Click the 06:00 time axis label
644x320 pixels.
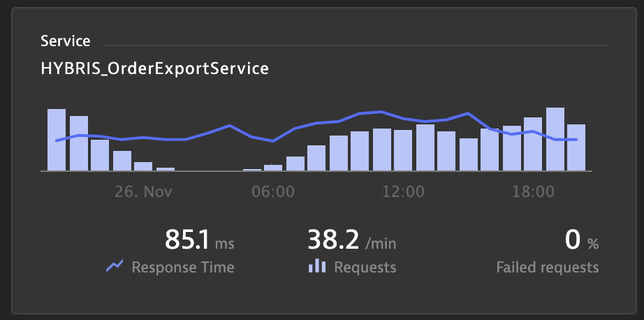273,191
